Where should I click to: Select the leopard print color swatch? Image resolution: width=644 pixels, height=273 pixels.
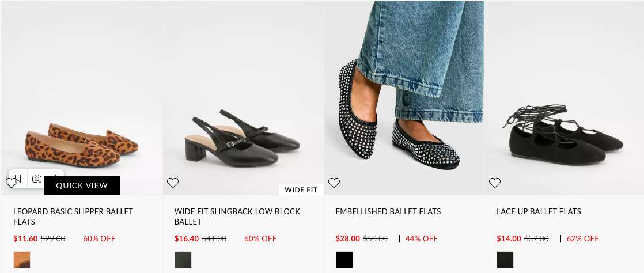[x=22, y=260]
